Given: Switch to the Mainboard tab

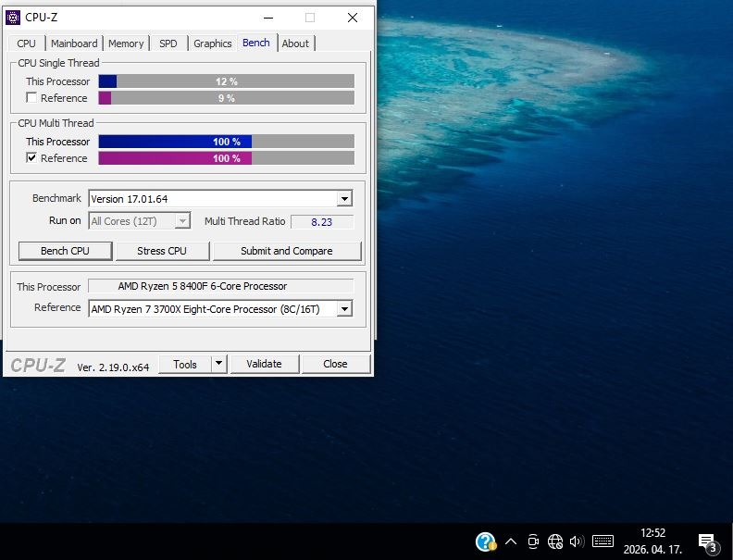Looking at the screenshot, I should 74,44.
